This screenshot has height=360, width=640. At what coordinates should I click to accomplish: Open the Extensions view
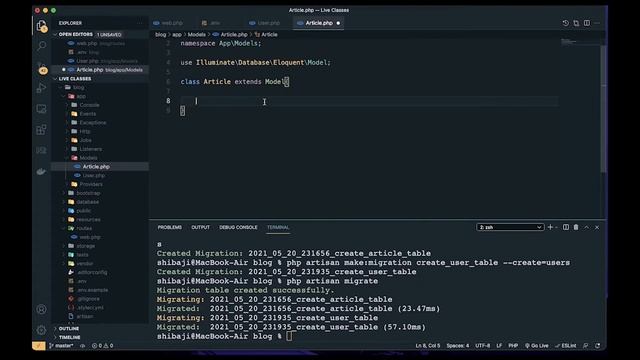(41, 130)
